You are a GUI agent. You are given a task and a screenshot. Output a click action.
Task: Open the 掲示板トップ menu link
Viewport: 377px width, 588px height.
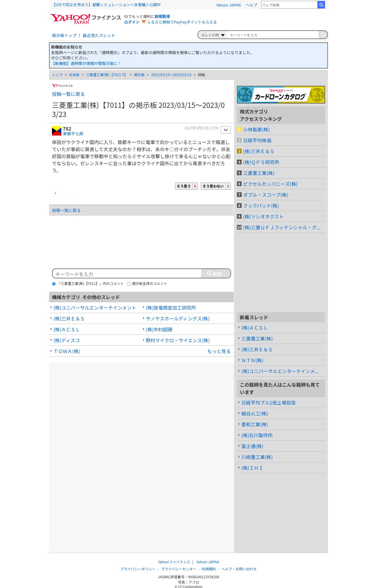pyautogui.click(x=64, y=36)
